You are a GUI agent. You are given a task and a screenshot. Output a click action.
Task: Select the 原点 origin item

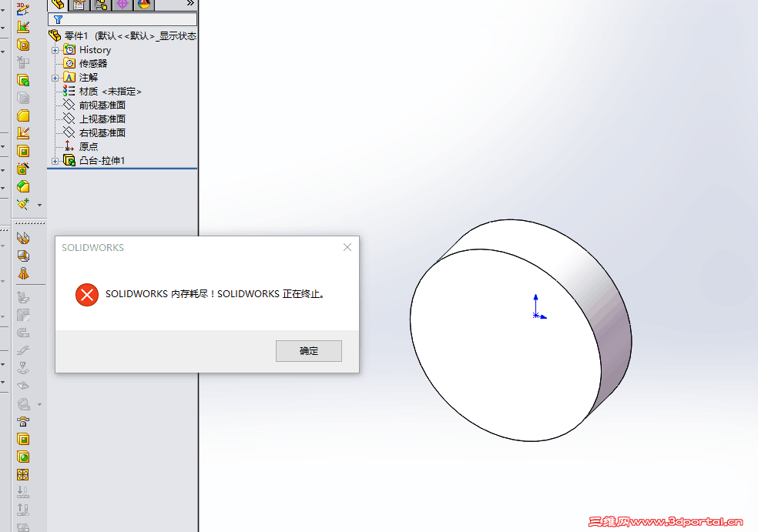click(81, 146)
